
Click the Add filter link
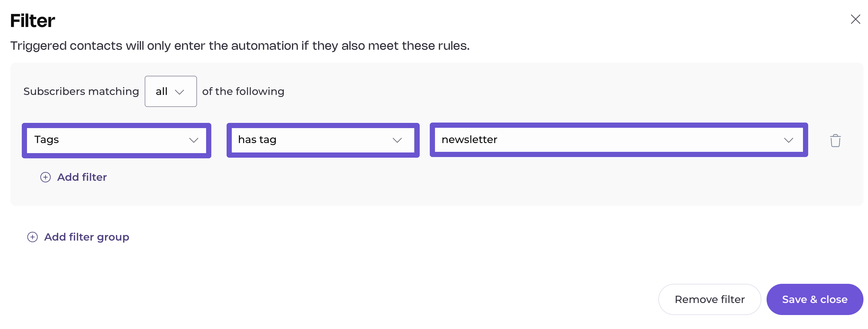(82, 177)
